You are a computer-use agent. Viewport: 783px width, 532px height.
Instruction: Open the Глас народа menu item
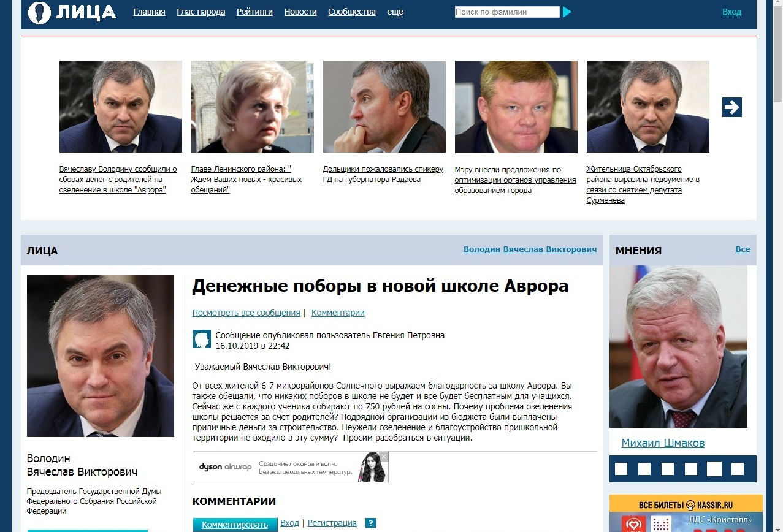[201, 12]
